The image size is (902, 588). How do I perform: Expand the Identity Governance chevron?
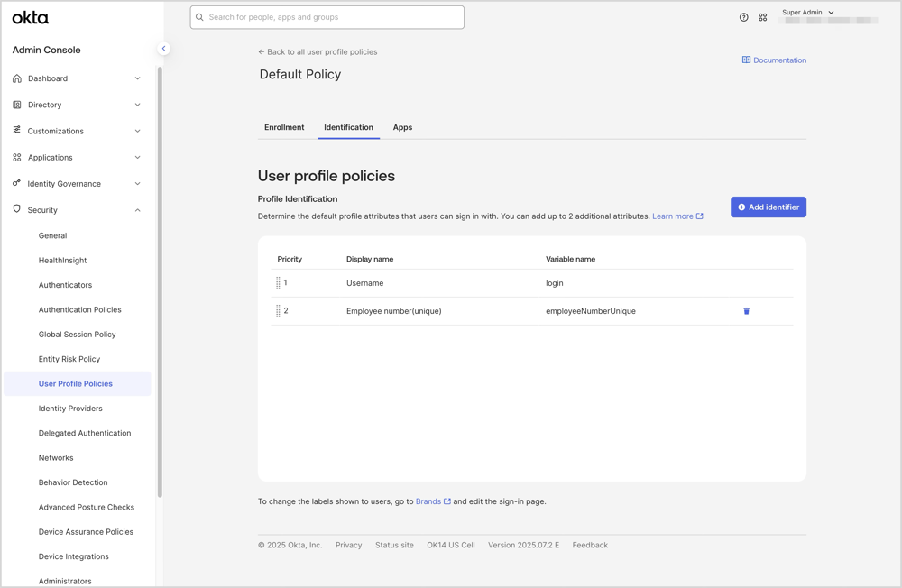pos(137,184)
